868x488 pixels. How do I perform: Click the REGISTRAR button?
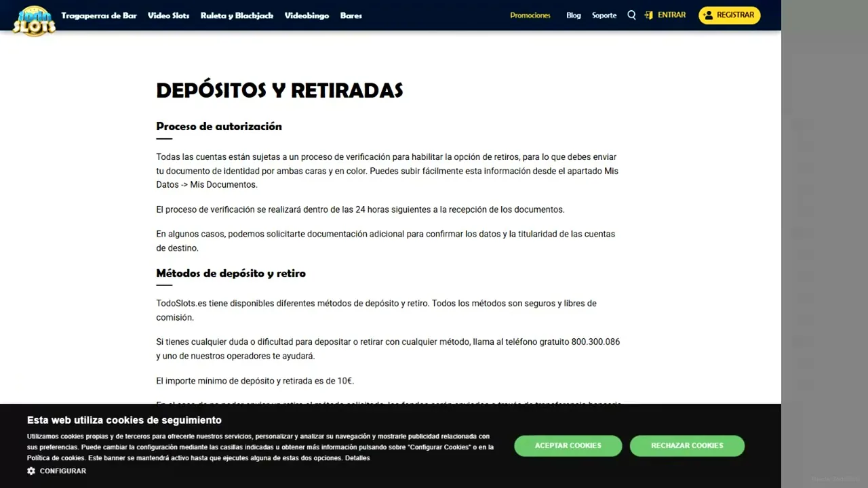click(x=730, y=15)
